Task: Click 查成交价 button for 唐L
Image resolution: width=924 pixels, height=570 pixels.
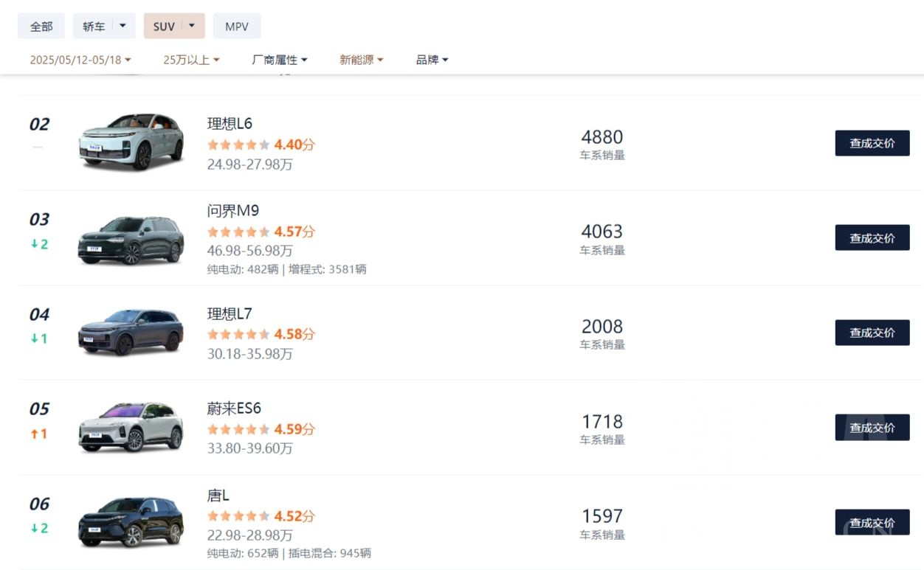Action: (872, 521)
